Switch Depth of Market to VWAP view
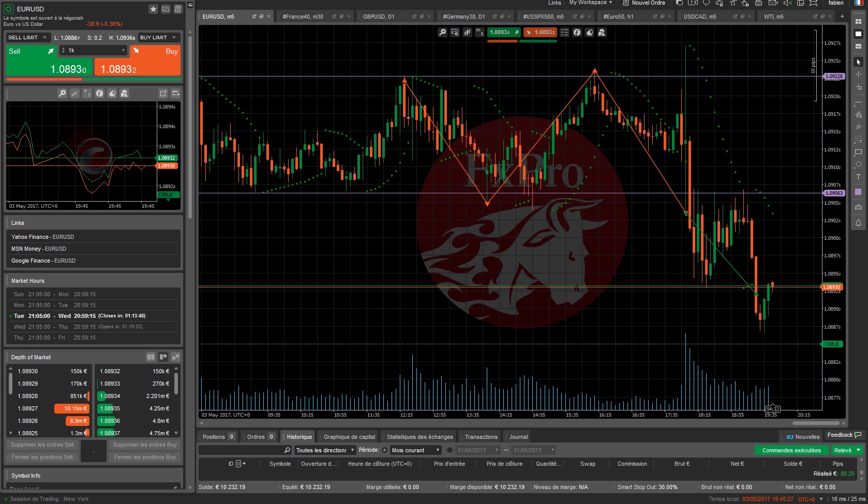868x504 pixels. coord(175,357)
